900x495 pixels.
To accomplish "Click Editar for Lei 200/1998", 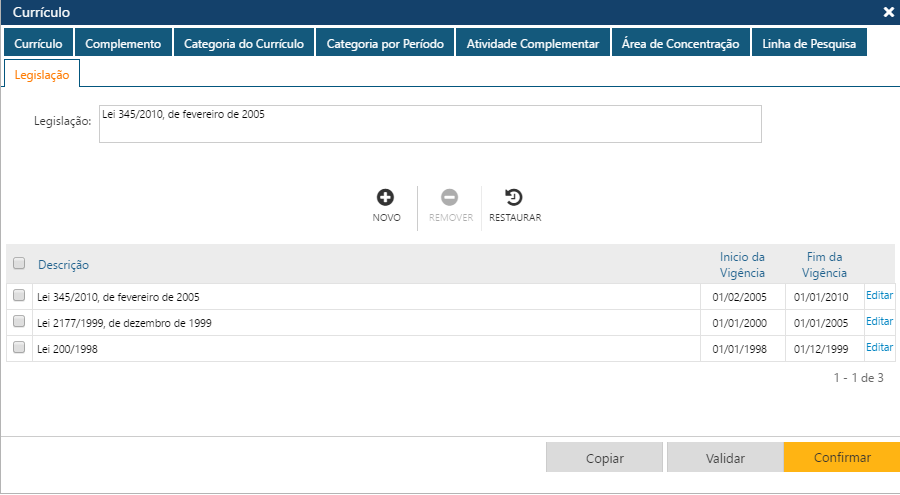I will click(879, 348).
